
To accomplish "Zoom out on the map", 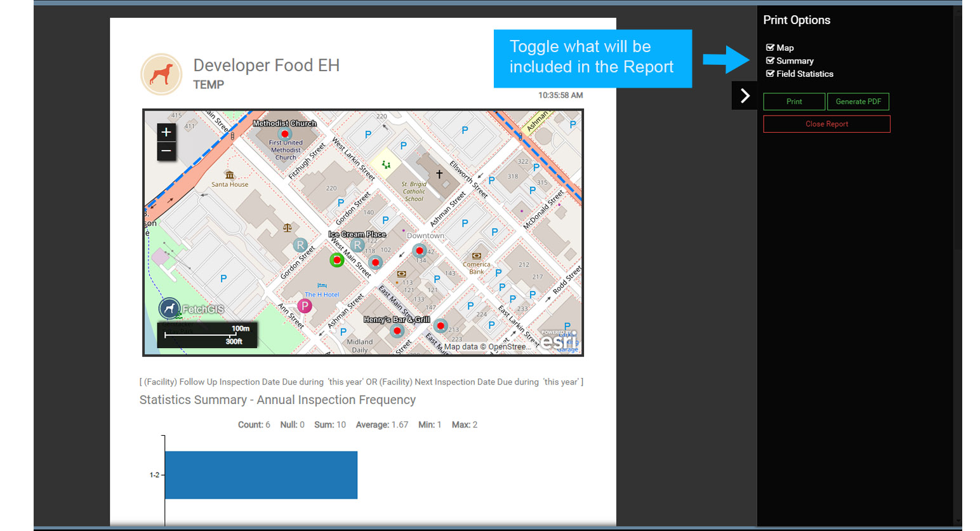I will (x=166, y=151).
